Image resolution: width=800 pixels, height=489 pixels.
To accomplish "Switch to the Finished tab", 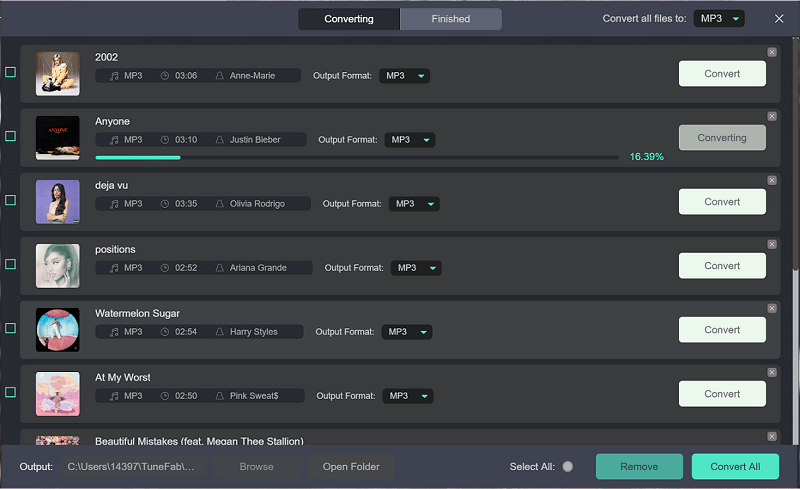I will pos(450,19).
